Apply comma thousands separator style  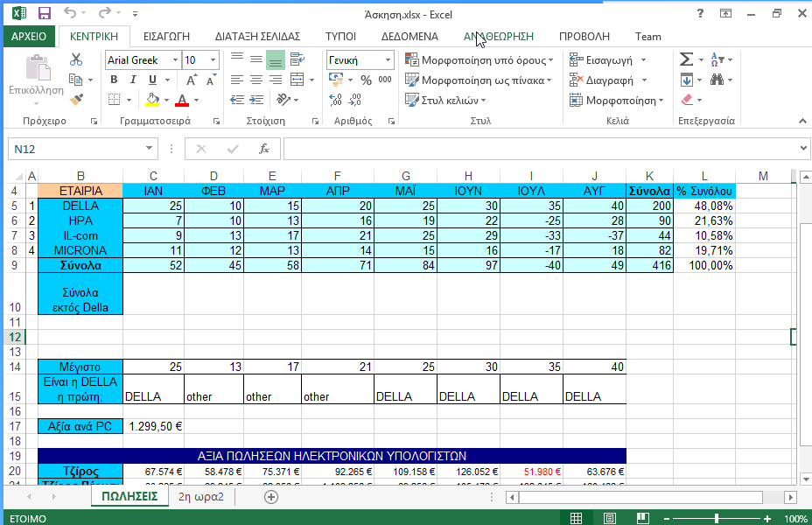click(385, 80)
